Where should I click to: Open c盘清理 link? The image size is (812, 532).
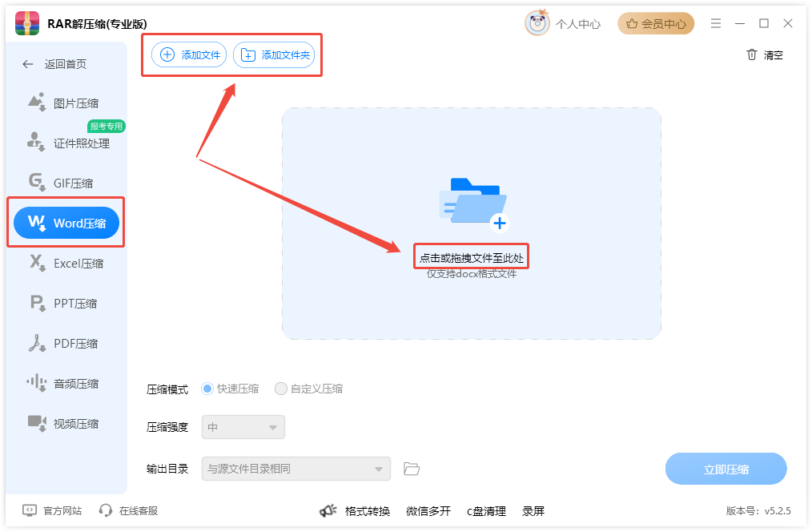486,511
